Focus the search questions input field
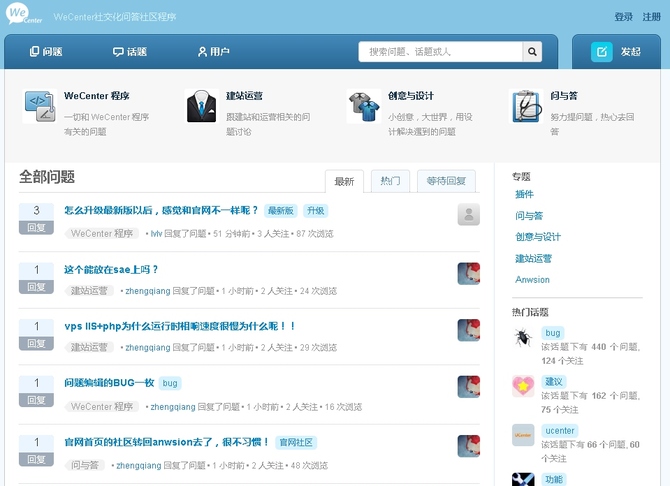 (x=441, y=52)
